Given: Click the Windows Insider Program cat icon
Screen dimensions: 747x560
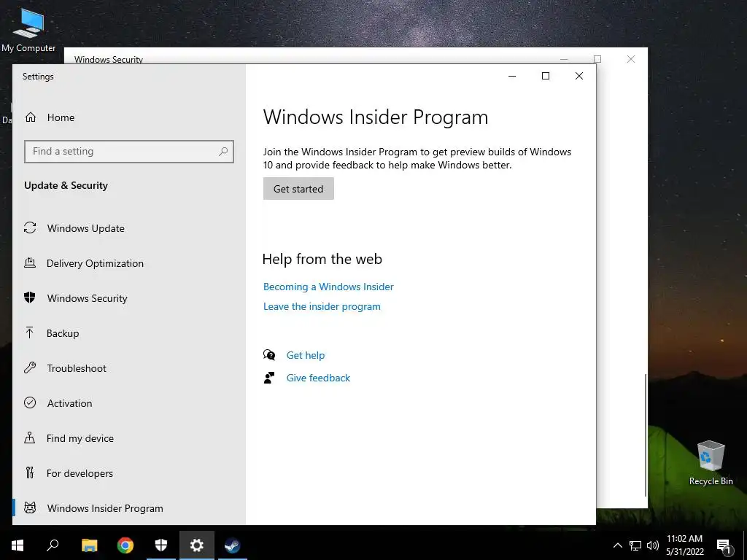Looking at the screenshot, I should pos(30,508).
